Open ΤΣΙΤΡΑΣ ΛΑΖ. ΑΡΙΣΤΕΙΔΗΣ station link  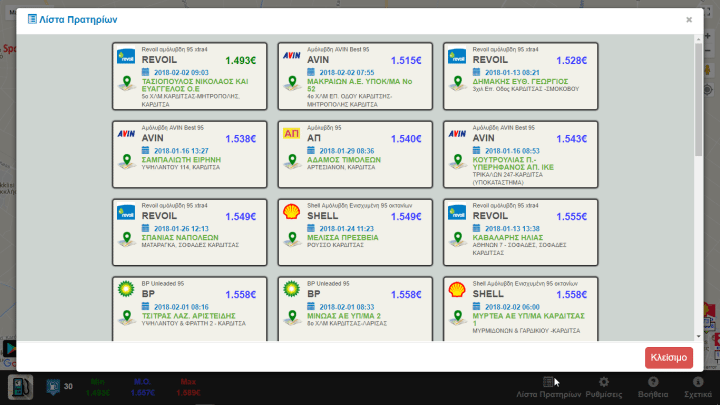click(188, 316)
